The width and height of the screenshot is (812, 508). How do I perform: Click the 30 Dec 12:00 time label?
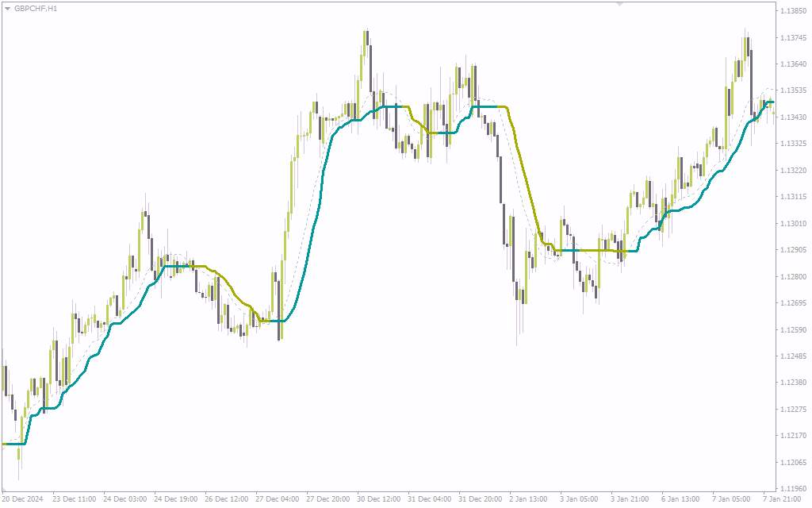coord(378,499)
